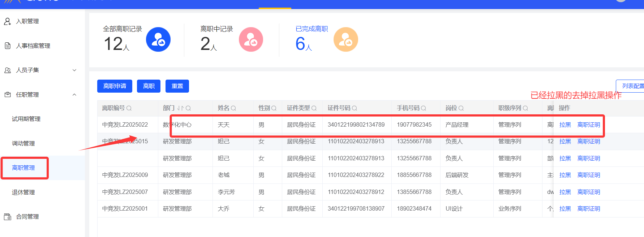Select the 已完成离职 statistics filter
This screenshot has height=237, width=644.
312,29
